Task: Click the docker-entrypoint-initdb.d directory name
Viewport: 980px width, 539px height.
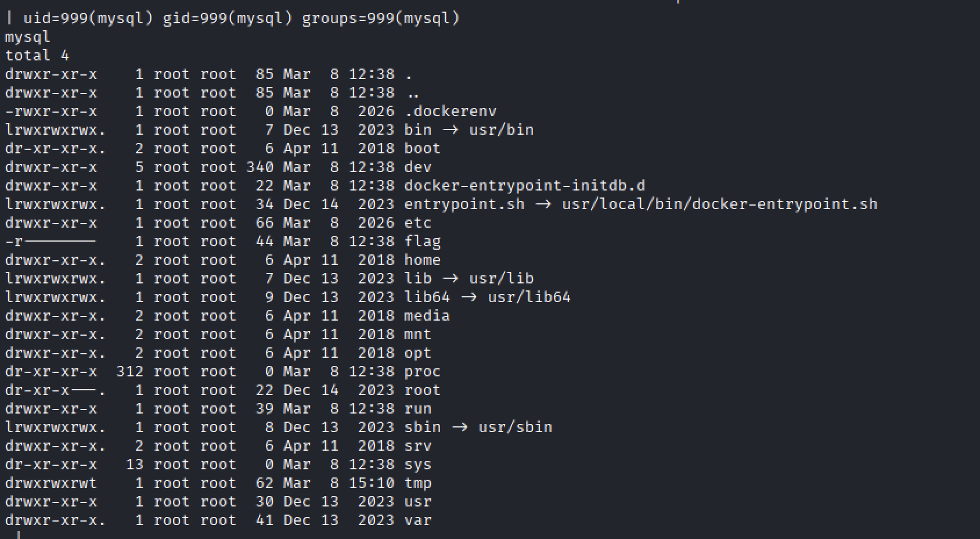Action: [524, 185]
